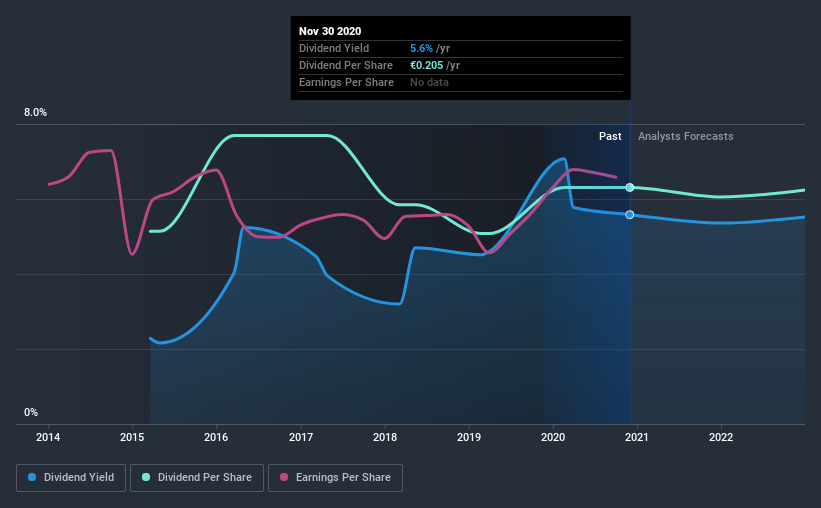Toggle the Dividend Per Share legend button
Screen dimensions: 821x508
197,478
